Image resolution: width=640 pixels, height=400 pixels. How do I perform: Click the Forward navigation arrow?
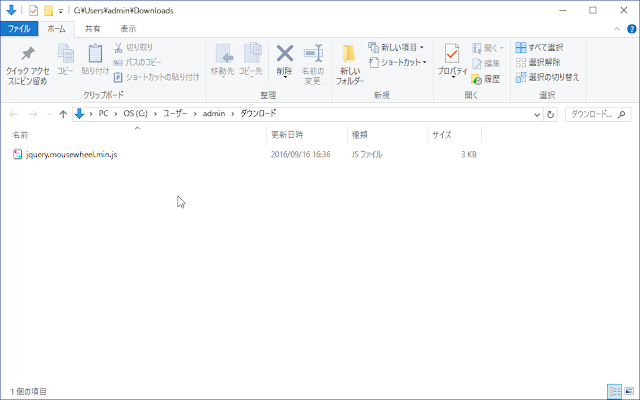pyautogui.click(x=33, y=114)
